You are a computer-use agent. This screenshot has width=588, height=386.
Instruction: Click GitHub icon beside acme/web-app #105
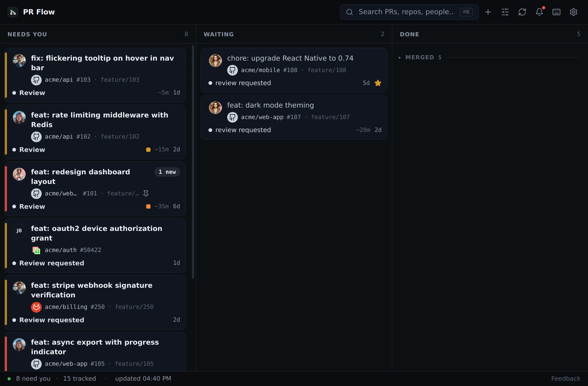point(36,364)
